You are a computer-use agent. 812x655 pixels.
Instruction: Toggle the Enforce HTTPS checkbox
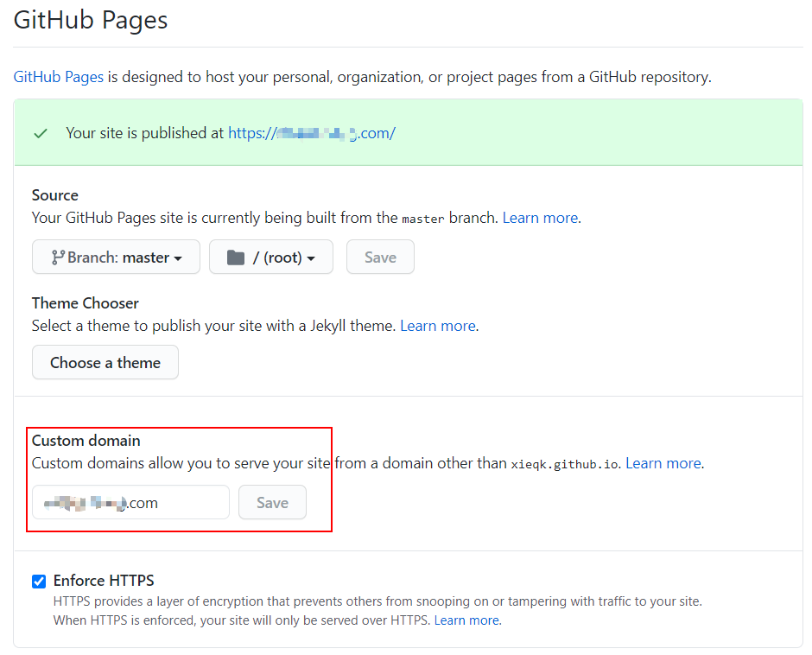(x=39, y=582)
